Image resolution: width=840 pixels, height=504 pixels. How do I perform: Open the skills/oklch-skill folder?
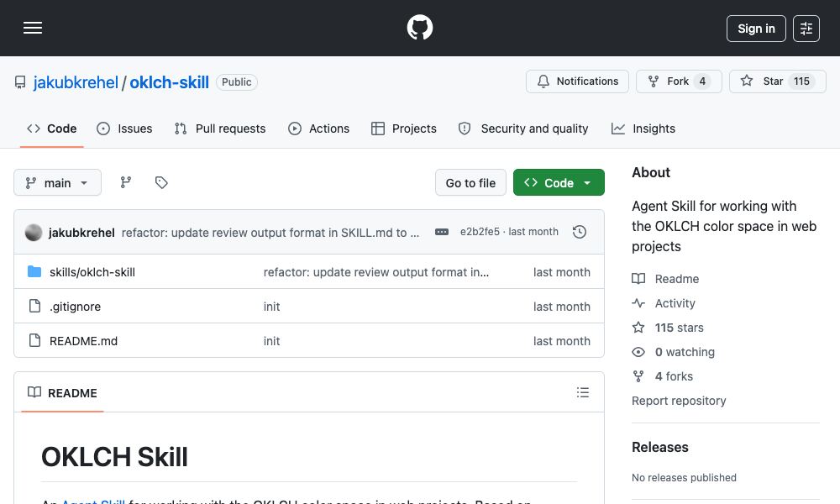click(x=92, y=272)
